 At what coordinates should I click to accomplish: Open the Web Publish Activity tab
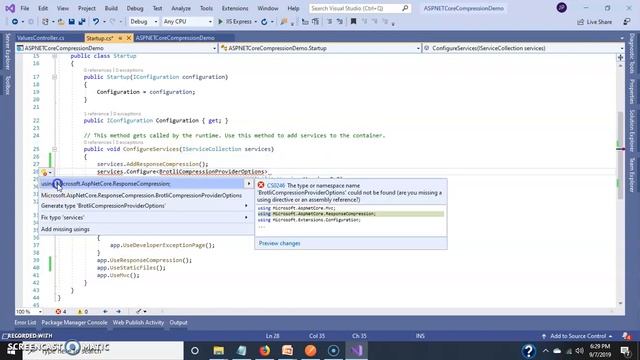[x=138, y=322]
